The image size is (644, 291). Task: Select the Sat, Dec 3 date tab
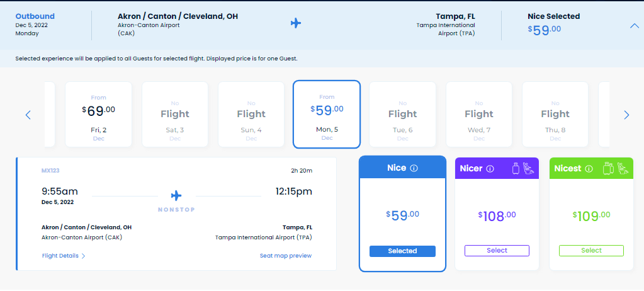(175, 114)
